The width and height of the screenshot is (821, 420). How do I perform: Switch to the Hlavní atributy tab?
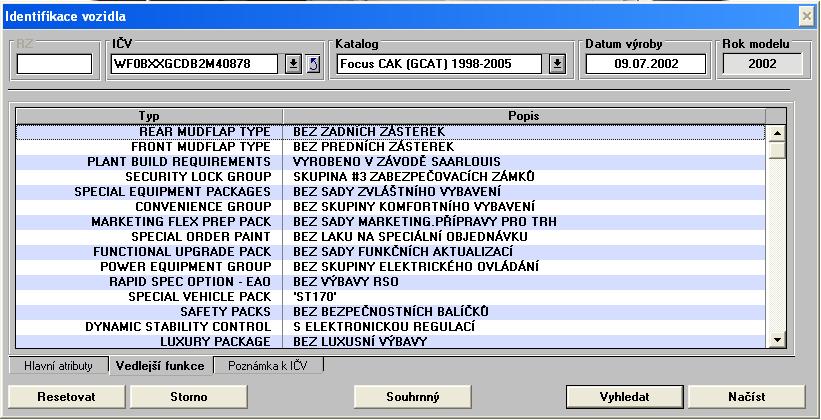pyautogui.click(x=58, y=365)
